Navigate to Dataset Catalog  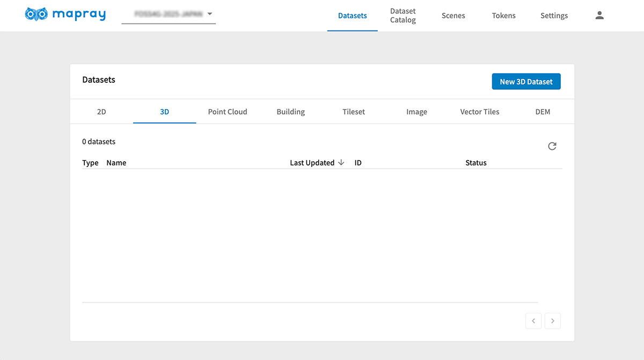pyautogui.click(x=402, y=16)
